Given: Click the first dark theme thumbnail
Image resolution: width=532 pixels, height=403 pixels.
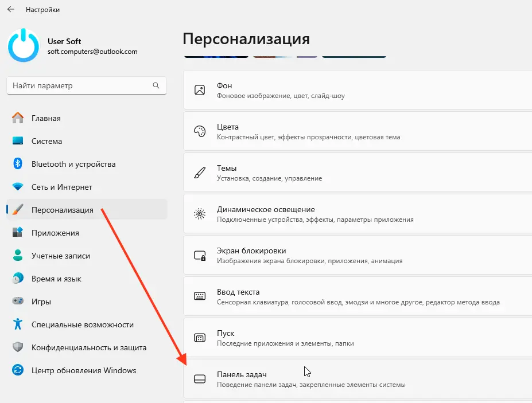Looking at the screenshot, I should pos(216,56).
